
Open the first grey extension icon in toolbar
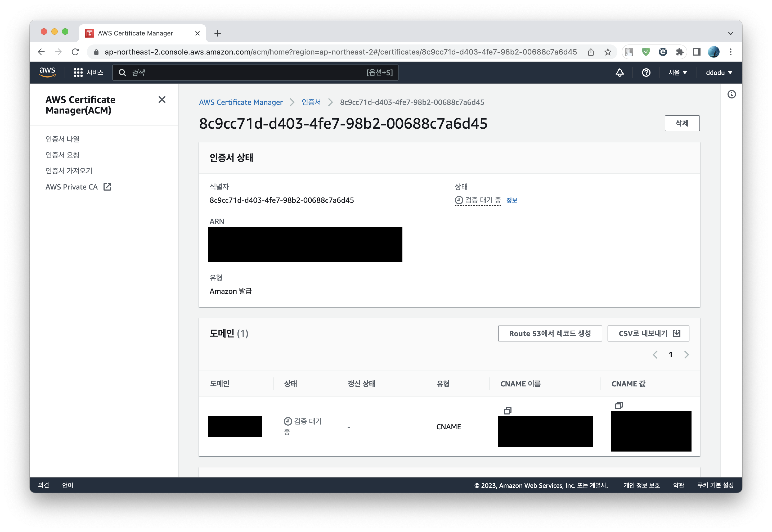629,52
